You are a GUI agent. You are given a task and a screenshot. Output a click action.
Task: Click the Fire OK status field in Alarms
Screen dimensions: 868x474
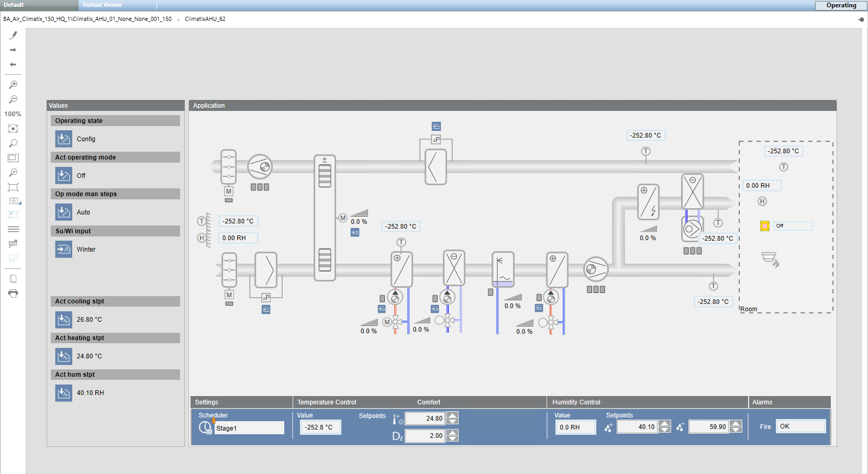click(x=800, y=426)
